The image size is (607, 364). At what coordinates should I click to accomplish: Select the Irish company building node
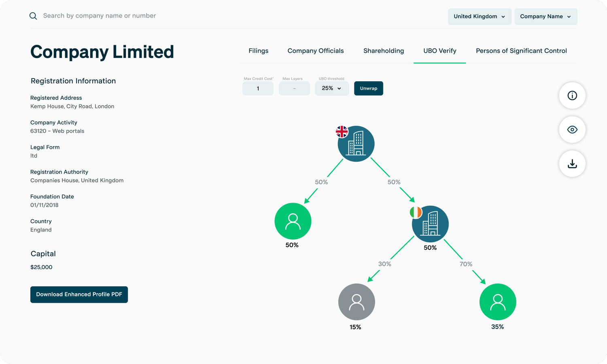pyautogui.click(x=430, y=224)
